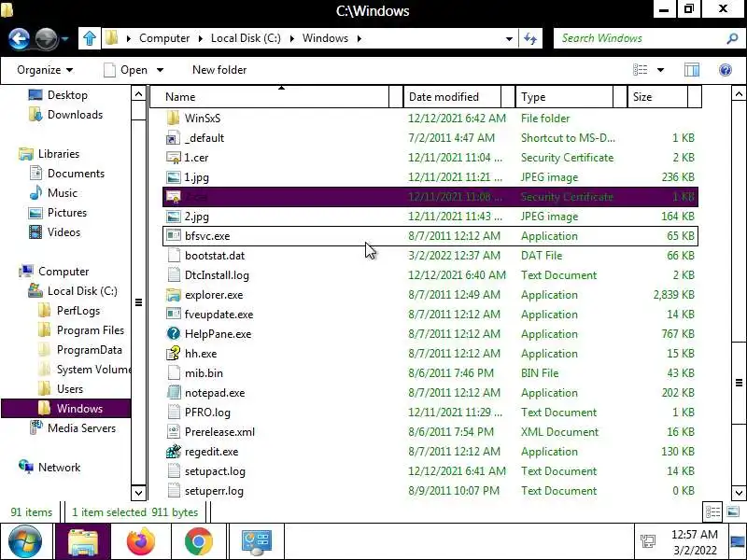Switch to details view in status bar
The width and height of the screenshot is (747, 560).
tap(712, 511)
